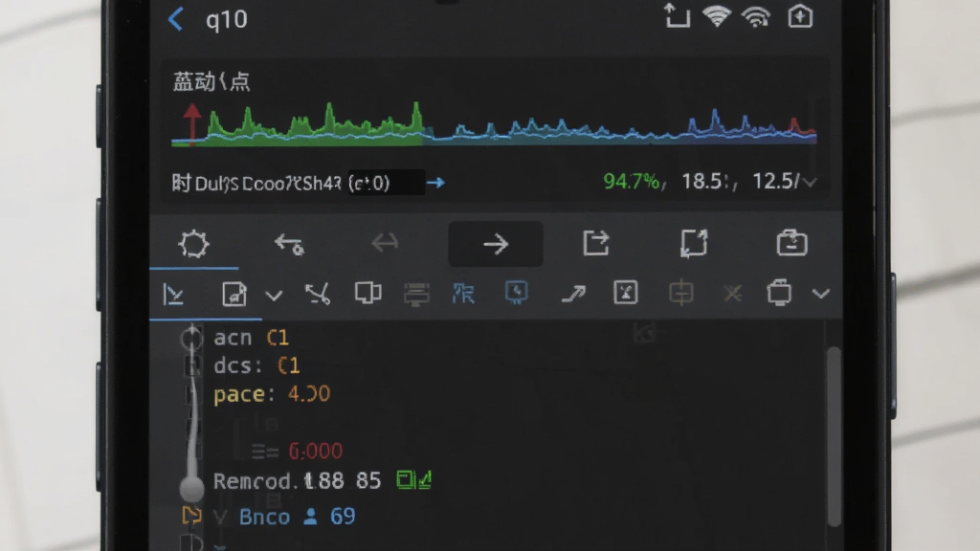Tap the undo arrow icon

point(289,244)
